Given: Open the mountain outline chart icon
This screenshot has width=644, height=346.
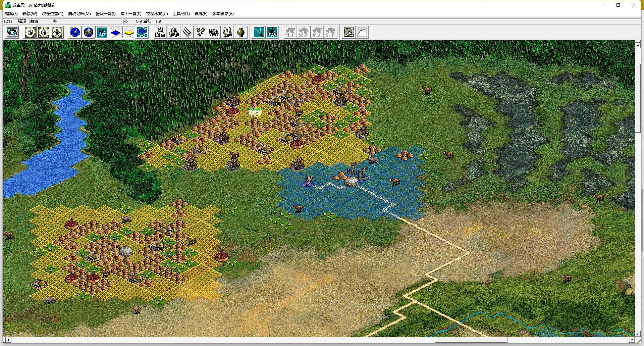Looking at the screenshot, I should coord(362,33).
